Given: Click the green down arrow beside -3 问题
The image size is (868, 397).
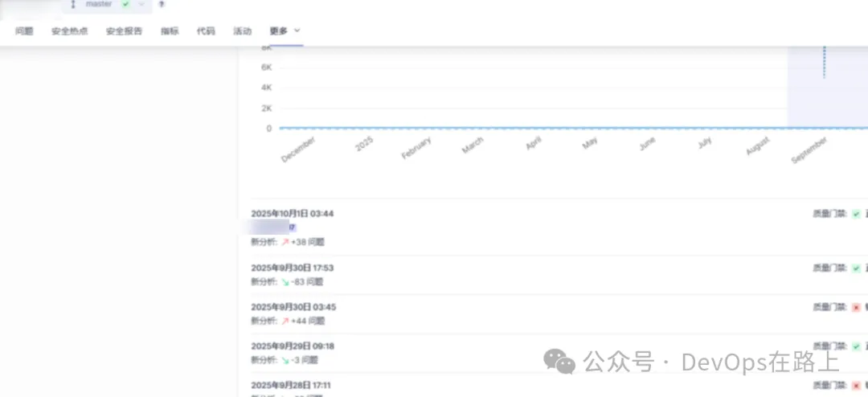Looking at the screenshot, I should point(285,360).
